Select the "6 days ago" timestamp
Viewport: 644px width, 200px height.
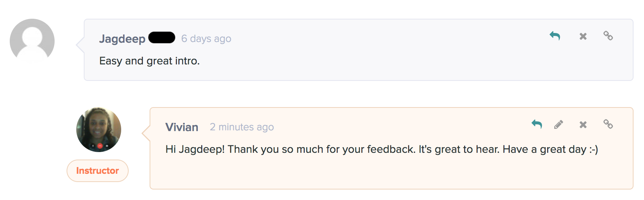pyautogui.click(x=206, y=39)
